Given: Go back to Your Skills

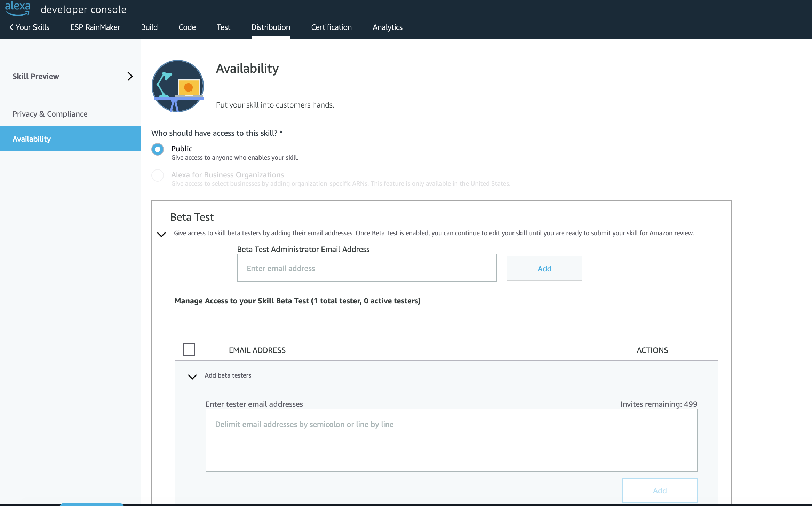Looking at the screenshot, I should (29, 27).
